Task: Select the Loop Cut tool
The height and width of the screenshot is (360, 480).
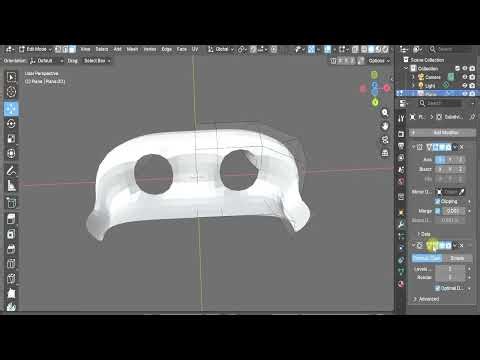Action: pos(11,263)
